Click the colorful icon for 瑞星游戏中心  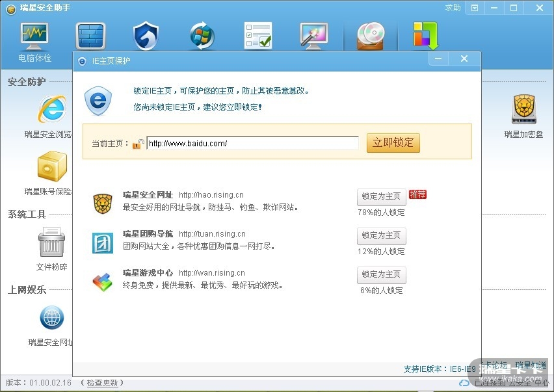103,282
